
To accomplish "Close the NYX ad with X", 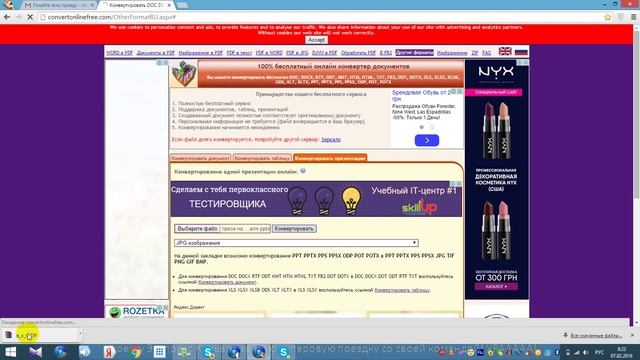I will [525, 62].
